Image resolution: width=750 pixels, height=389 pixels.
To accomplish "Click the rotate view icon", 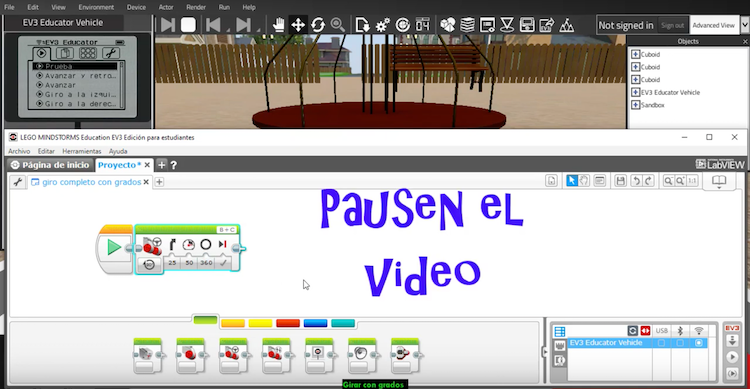I will pyautogui.click(x=318, y=25).
